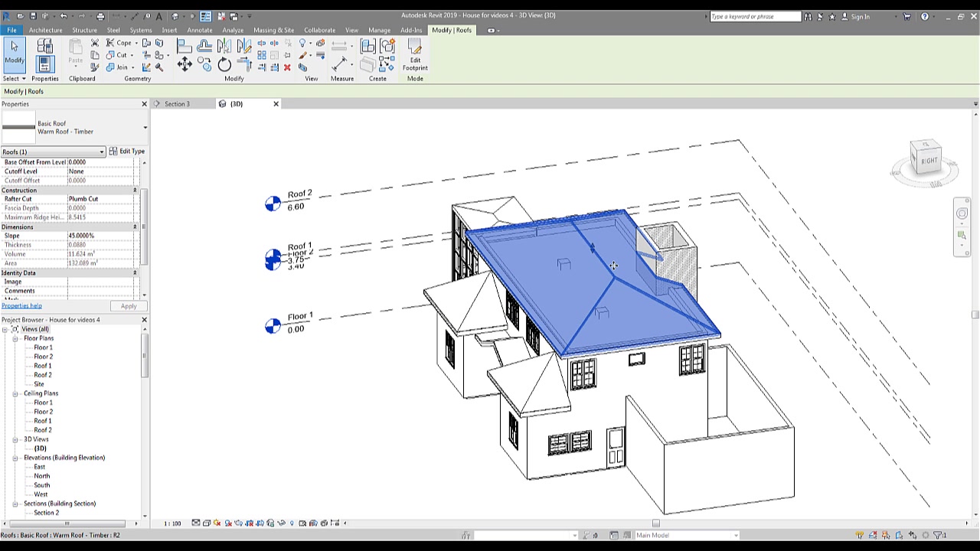Toggle the crop region visibility
Screen dimensions: 980x551
[x=260, y=523]
